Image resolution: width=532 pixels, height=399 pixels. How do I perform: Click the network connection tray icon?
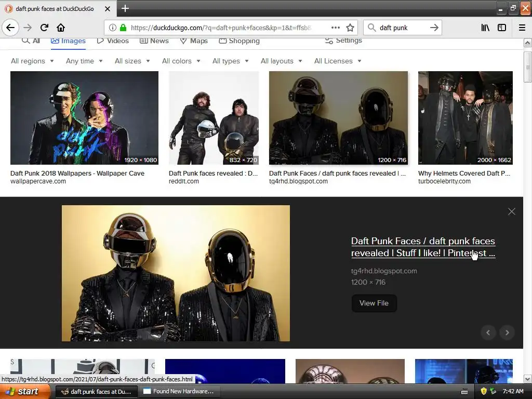pos(493,391)
